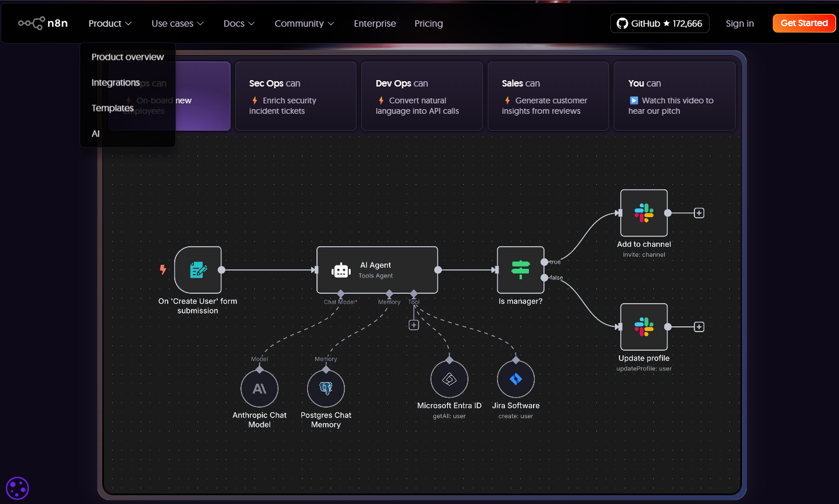Select the Slack Update profile node

click(644, 327)
